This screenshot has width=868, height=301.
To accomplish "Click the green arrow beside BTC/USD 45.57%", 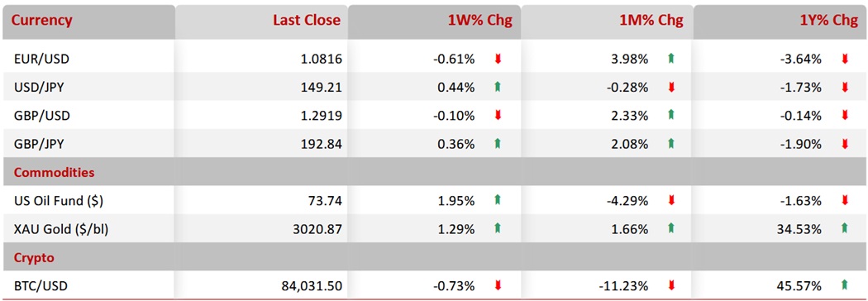I will pos(844,286).
